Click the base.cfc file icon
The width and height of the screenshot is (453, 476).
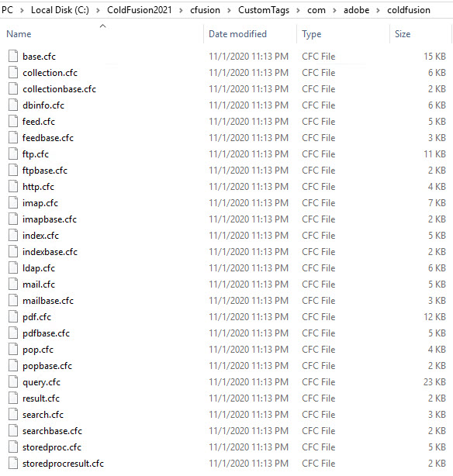(x=13, y=56)
